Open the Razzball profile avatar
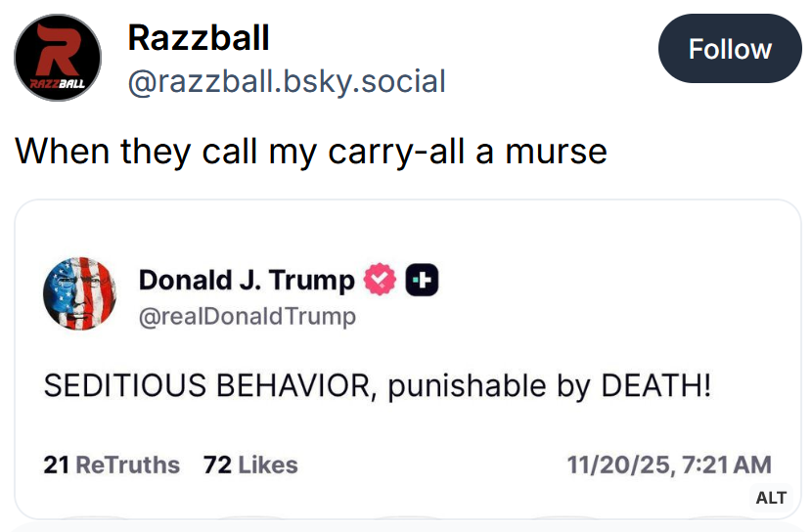The height and width of the screenshot is (532, 811). (x=58, y=58)
